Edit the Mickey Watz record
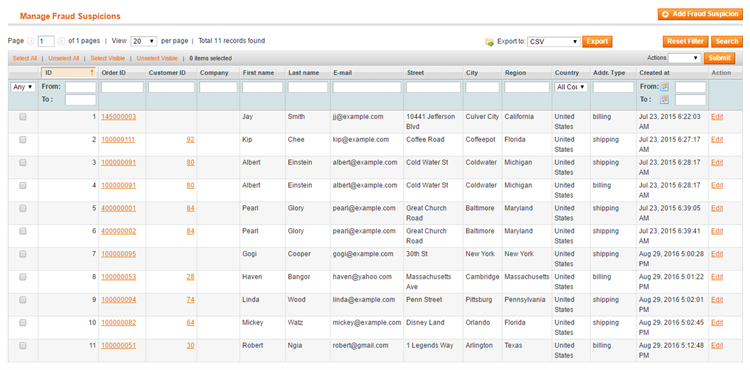The image size is (750, 370). click(717, 323)
